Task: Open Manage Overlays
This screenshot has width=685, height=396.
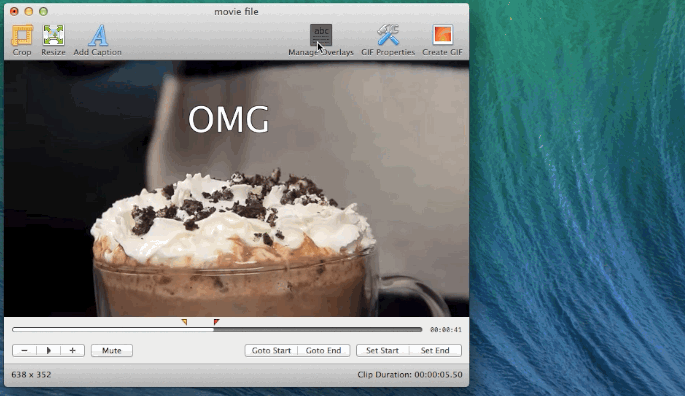Action: coord(321,35)
